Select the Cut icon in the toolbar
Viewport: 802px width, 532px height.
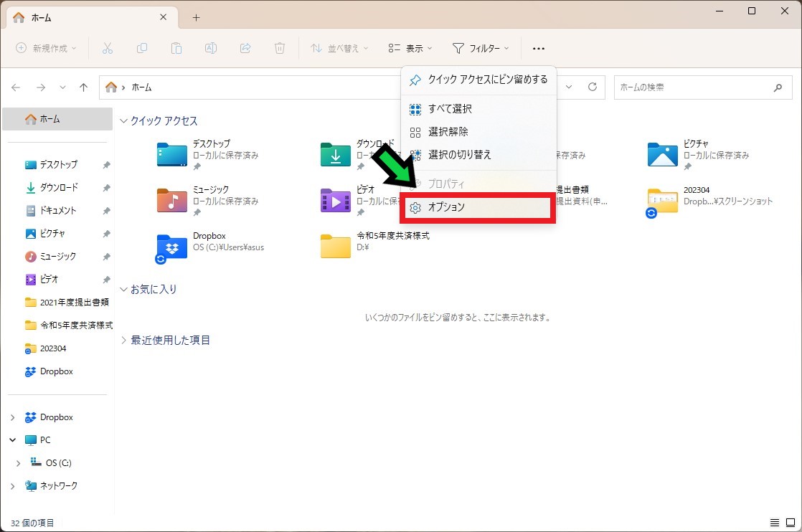click(108, 48)
